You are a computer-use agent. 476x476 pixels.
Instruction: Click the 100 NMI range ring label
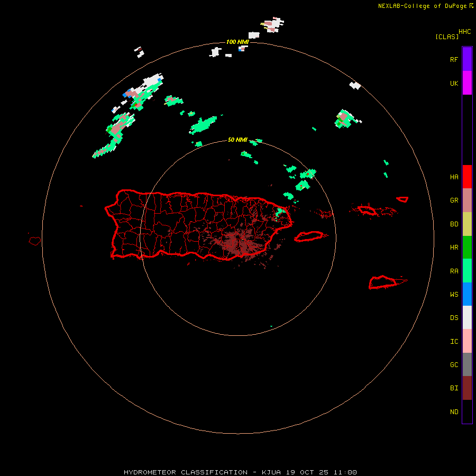tap(237, 42)
